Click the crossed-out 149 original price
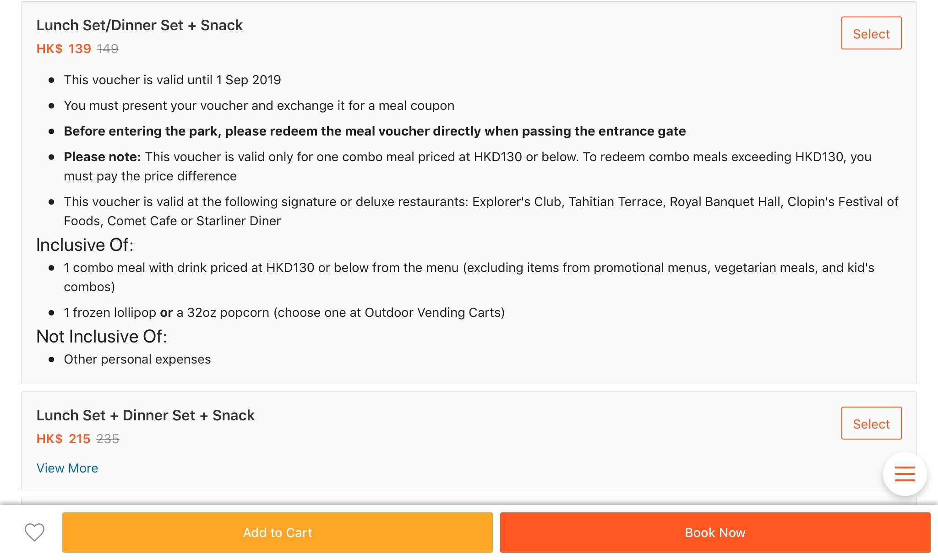The width and height of the screenshot is (938, 560). point(108,49)
